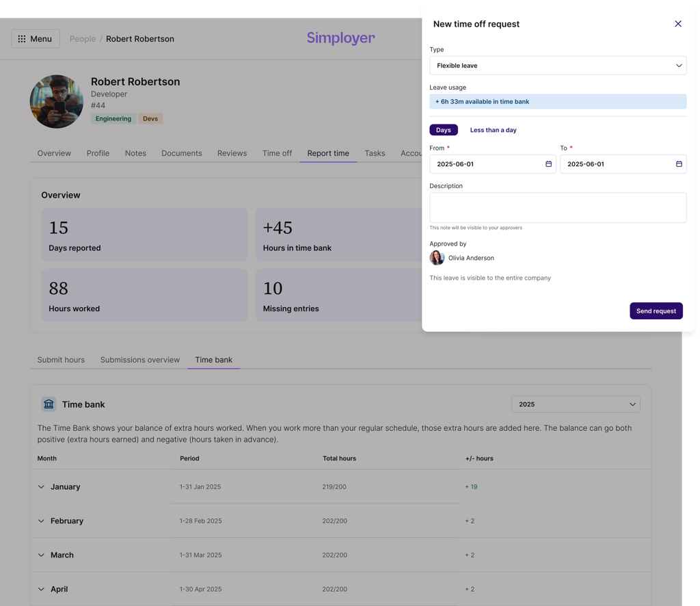Open the Type dropdown showing Flexible leave
The width and height of the screenshot is (700, 606).
[x=558, y=66]
